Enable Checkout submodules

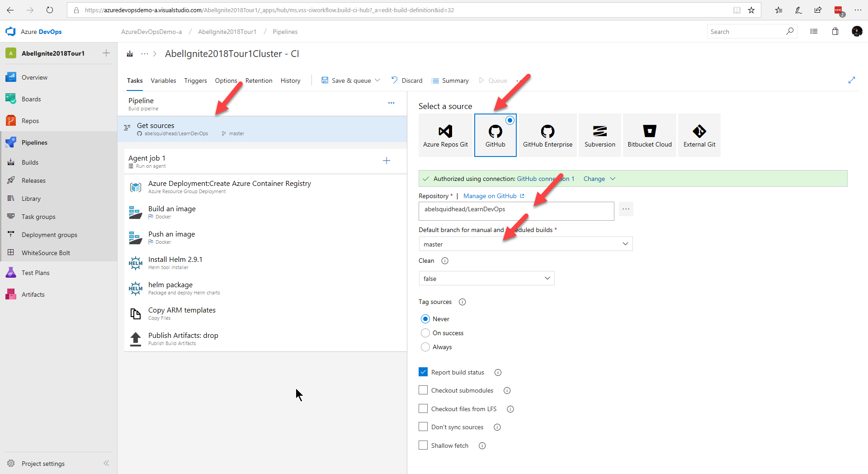click(423, 390)
